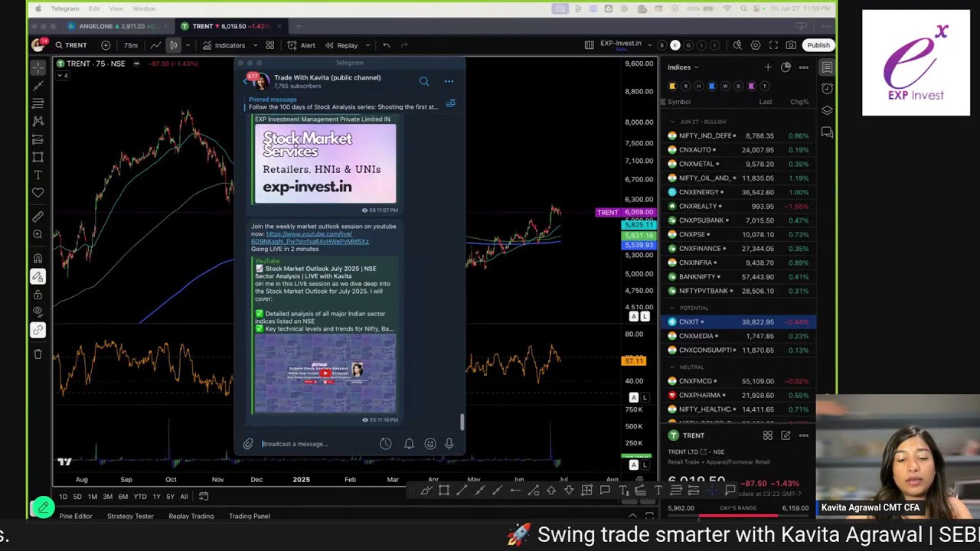This screenshot has height=551, width=980.
Task: Add symbol to watchlist plus icon
Action: [x=768, y=67]
